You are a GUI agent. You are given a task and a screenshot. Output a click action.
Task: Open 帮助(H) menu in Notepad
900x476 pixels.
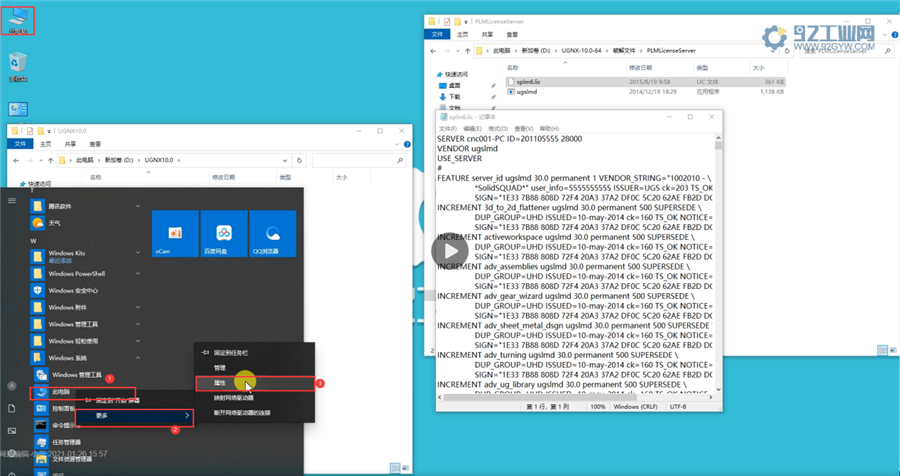(549, 129)
